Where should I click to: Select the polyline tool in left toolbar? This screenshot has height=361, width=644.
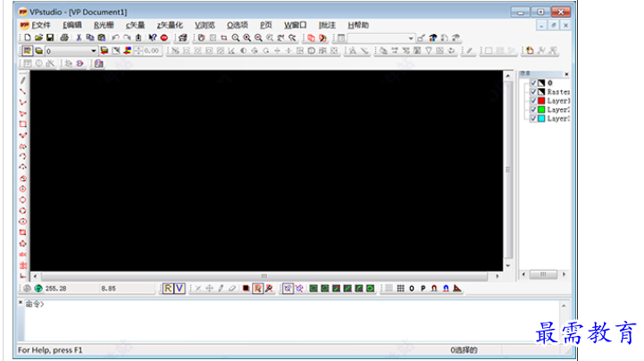[23, 102]
